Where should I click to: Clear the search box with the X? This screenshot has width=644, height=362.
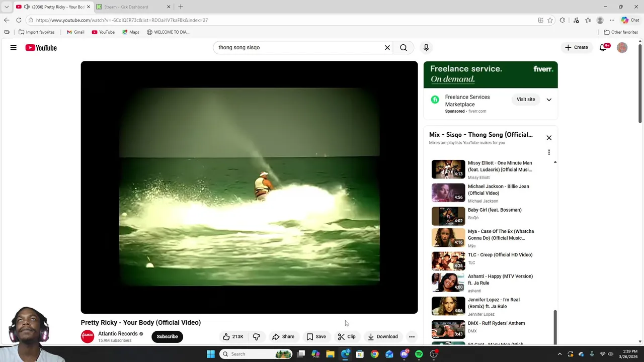coord(387,48)
